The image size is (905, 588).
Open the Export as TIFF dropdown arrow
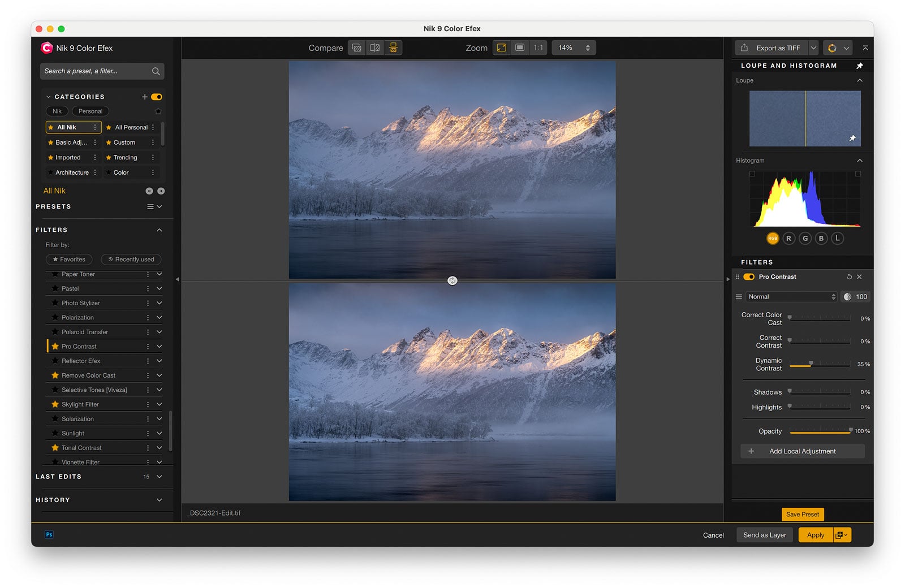[813, 48]
